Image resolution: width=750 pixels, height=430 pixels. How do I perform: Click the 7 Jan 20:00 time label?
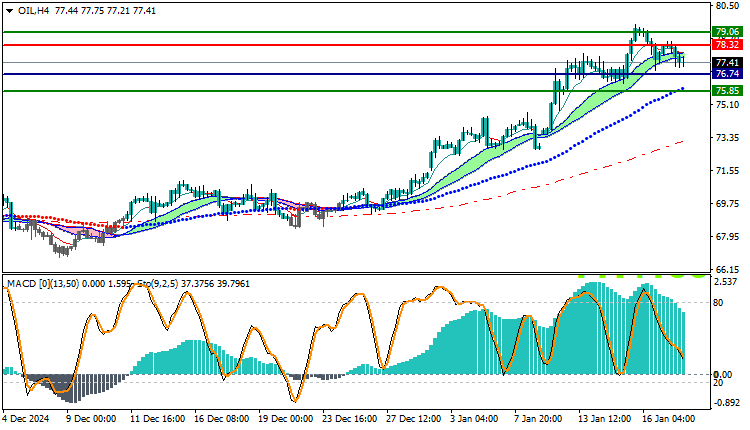coord(538,419)
